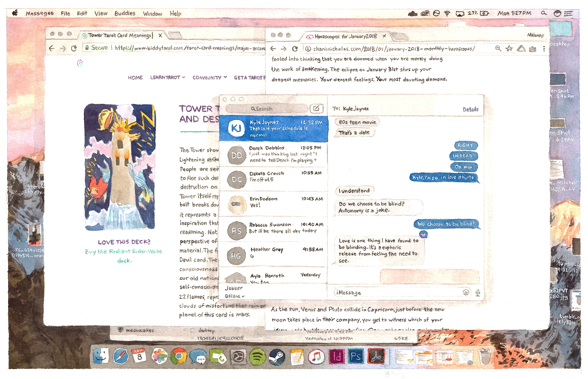Click the microphone dictation icon

click(x=478, y=292)
